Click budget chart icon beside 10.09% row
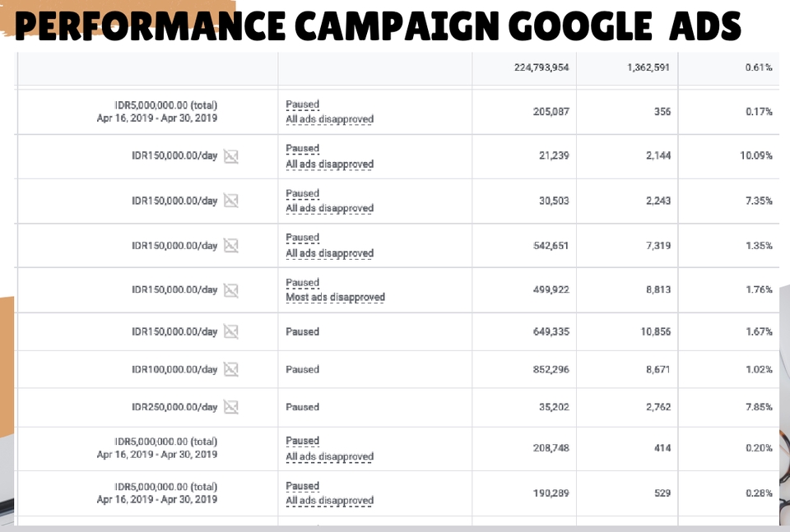This screenshot has width=790, height=532. tap(230, 156)
